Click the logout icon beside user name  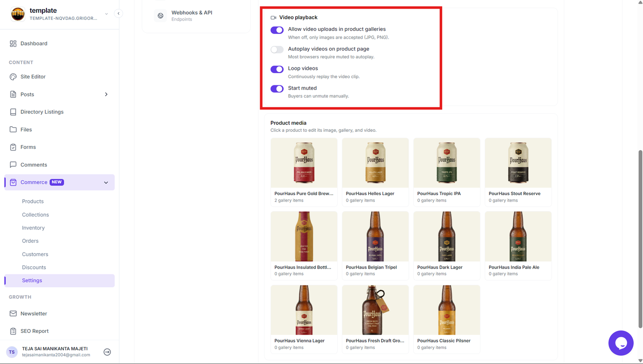[107, 352]
